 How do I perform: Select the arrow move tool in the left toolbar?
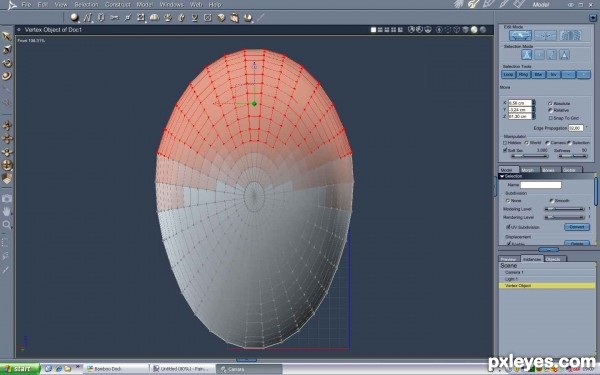point(7,36)
